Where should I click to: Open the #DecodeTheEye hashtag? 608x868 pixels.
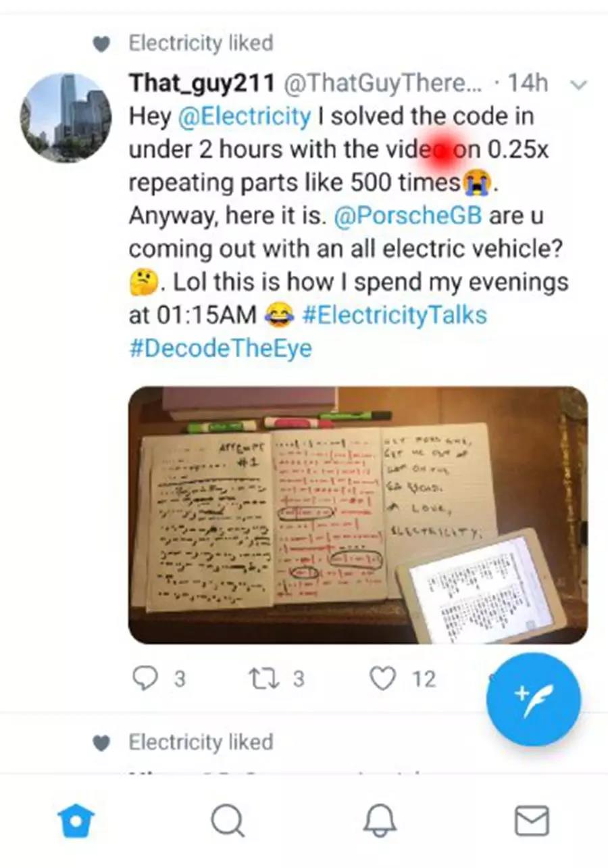click(220, 348)
